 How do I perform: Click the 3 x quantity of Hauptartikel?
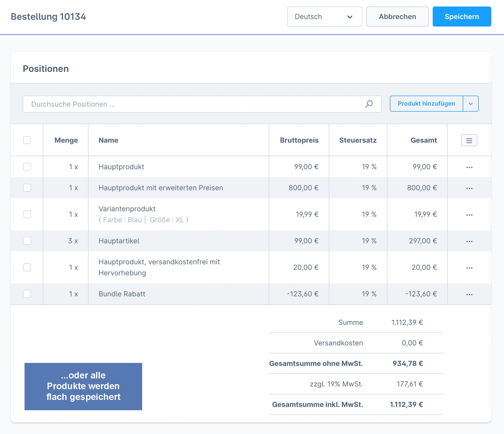click(73, 241)
